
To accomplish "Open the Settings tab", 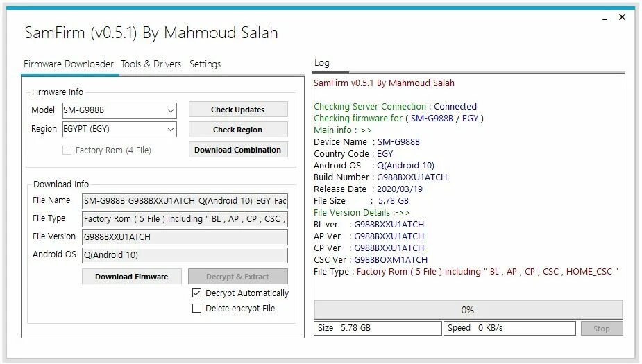I will pos(205,64).
